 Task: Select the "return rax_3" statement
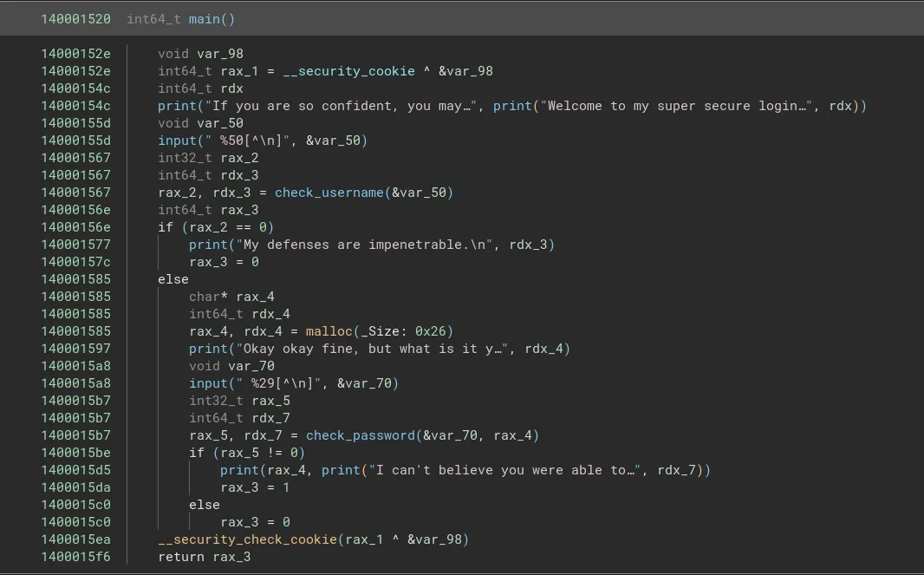pyautogui.click(x=205, y=557)
